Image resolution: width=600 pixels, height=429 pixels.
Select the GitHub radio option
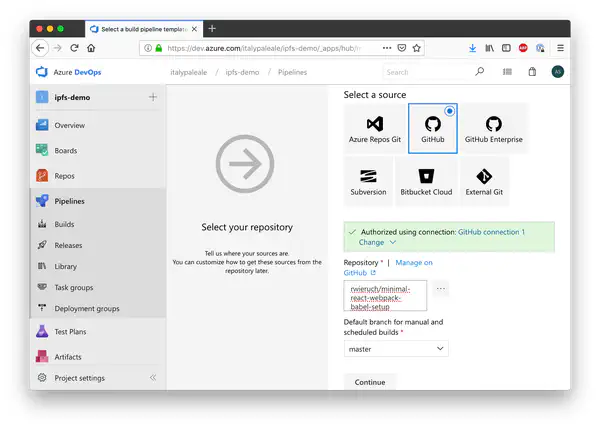coord(449,110)
